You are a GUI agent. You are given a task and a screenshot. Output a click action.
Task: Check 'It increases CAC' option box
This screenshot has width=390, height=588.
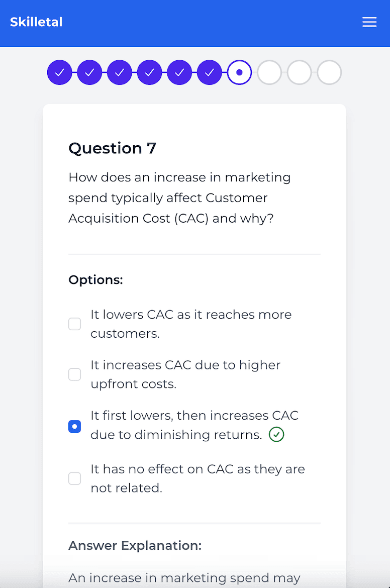tap(74, 374)
